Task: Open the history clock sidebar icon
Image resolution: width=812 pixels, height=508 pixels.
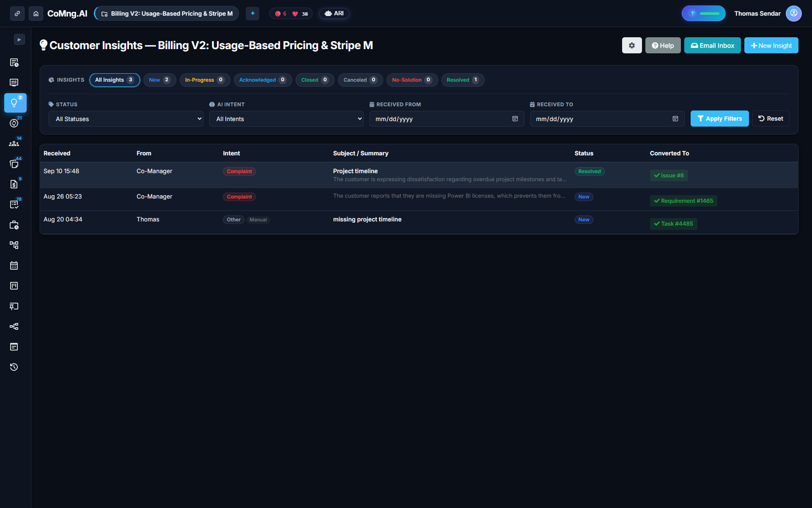Action: (x=14, y=367)
